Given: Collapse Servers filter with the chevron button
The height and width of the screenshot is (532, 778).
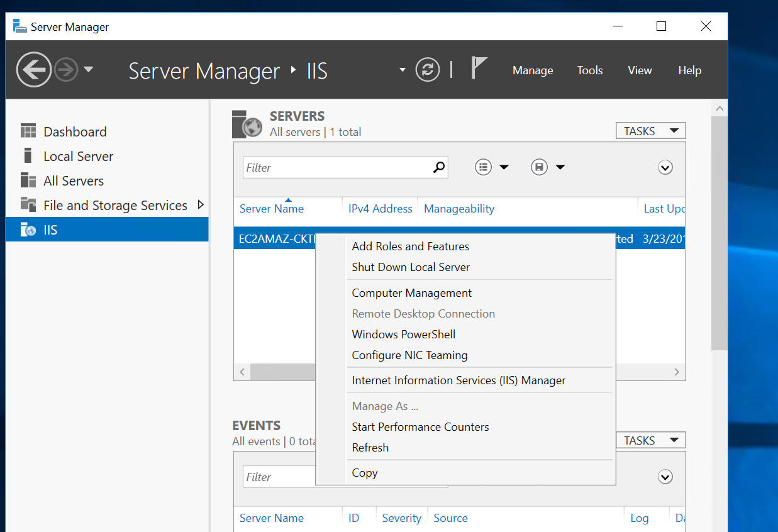Looking at the screenshot, I should [665, 167].
